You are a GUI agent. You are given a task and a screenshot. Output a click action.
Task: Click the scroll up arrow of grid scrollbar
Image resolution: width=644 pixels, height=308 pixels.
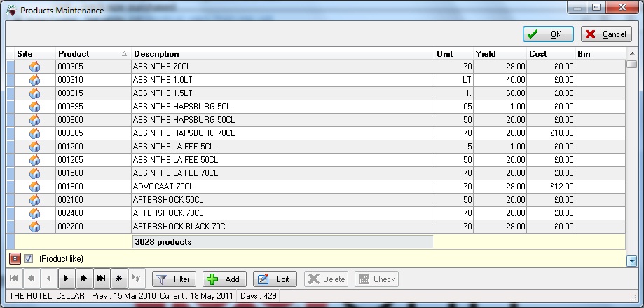pos(631,53)
